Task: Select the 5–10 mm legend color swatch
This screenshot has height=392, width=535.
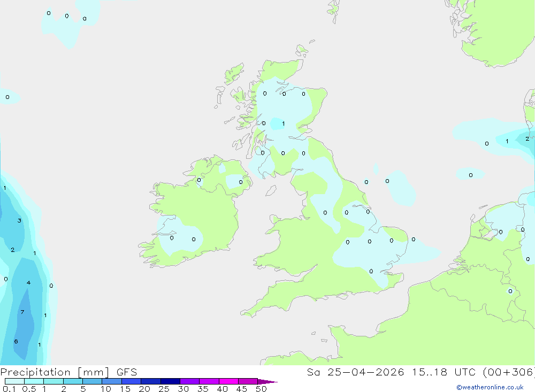Action: 93,381
